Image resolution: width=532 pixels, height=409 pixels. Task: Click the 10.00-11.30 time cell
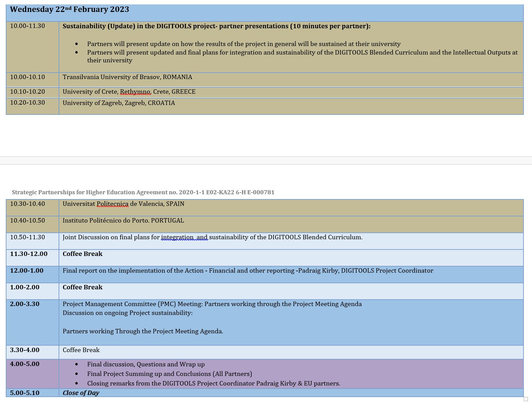tap(27, 26)
